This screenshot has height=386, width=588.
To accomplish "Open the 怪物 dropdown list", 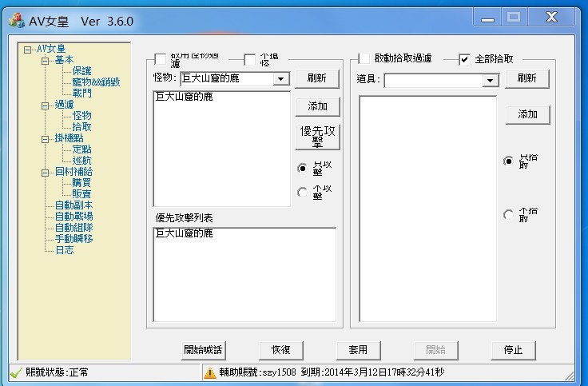I will (x=280, y=79).
